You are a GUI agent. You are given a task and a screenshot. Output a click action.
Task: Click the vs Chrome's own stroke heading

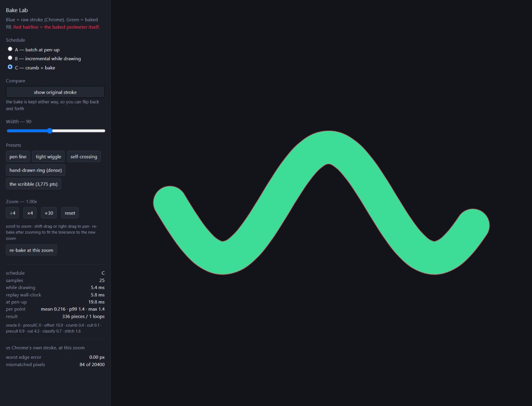point(45,348)
